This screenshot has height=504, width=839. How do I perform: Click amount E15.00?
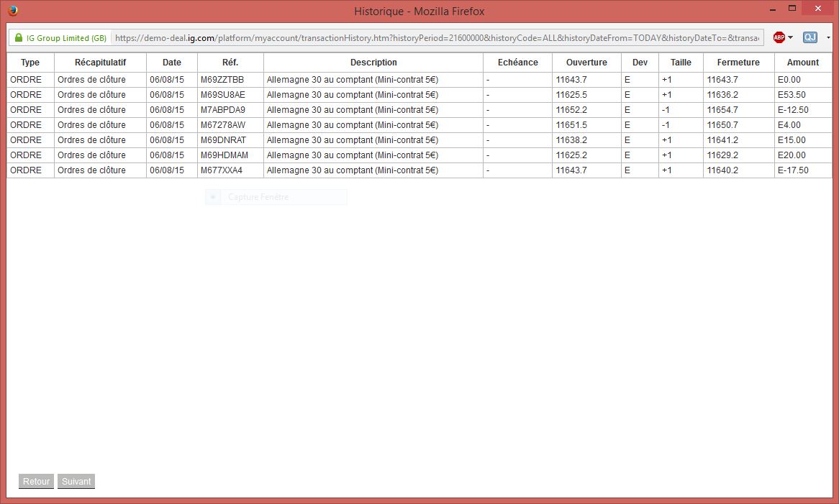[792, 140]
